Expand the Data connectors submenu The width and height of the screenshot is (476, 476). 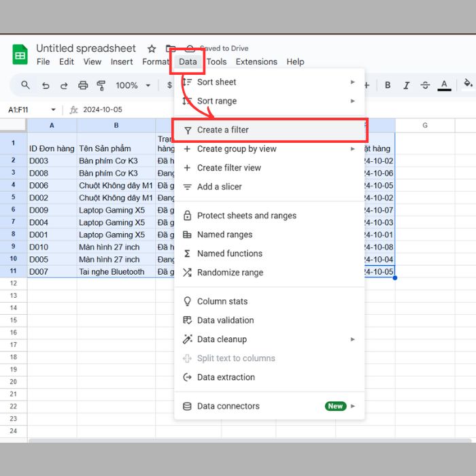(269, 406)
